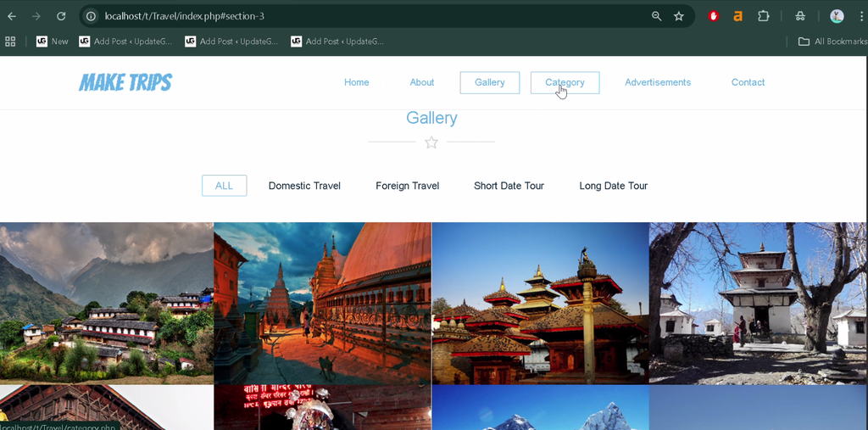
Task: Open the Durbar Square temples photo
Action: pos(540,303)
